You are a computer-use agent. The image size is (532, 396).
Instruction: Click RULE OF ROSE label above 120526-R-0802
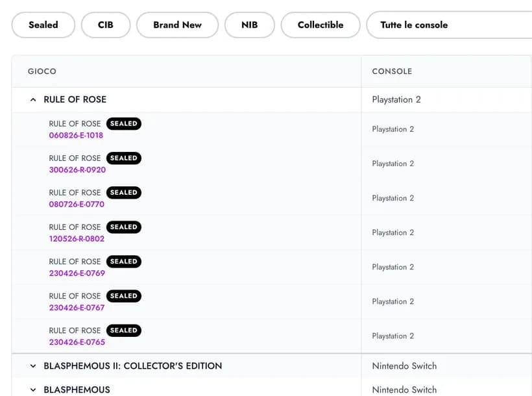(75, 227)
